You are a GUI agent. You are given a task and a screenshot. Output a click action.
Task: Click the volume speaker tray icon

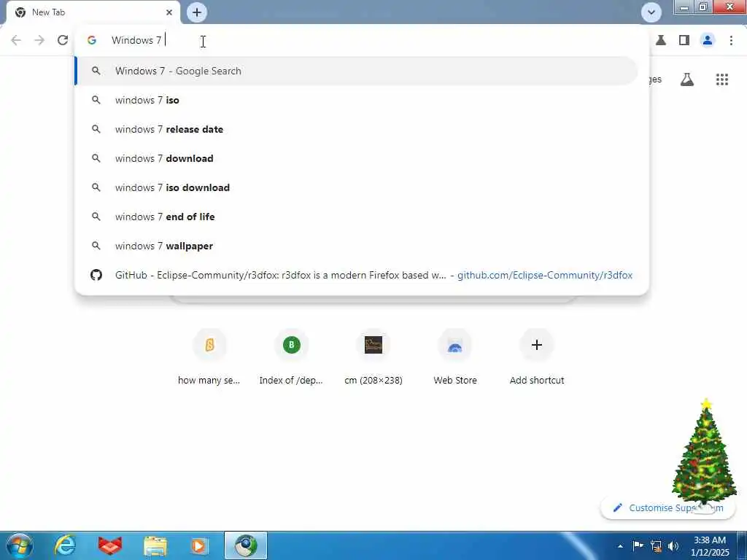tap(673, 545)
